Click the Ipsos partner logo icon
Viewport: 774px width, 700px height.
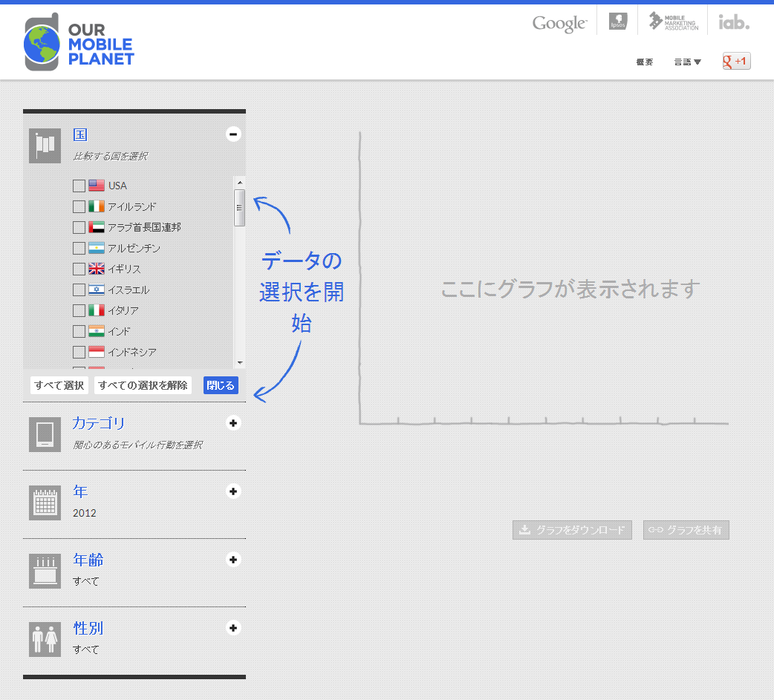[617, 22]
